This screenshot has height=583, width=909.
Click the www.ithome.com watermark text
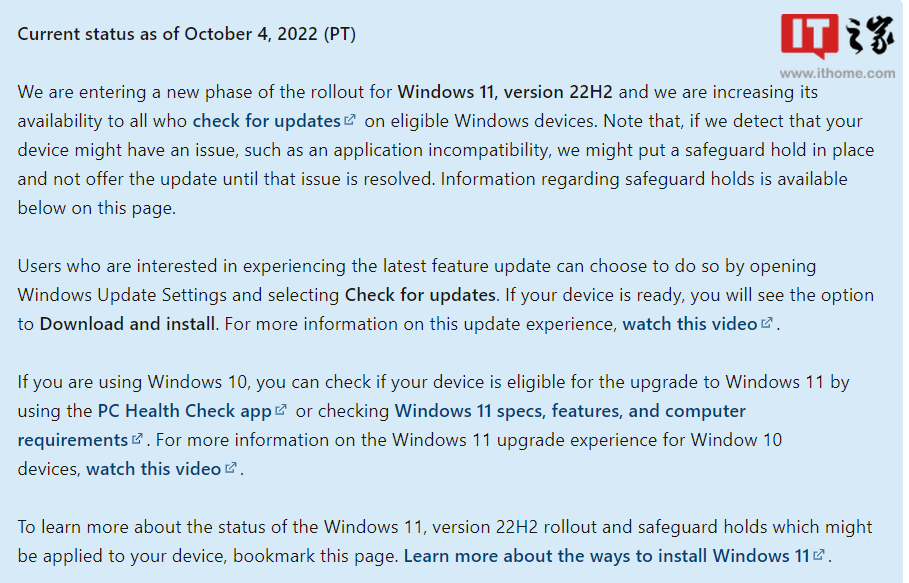pyautogui.click(x=837, y=74)
